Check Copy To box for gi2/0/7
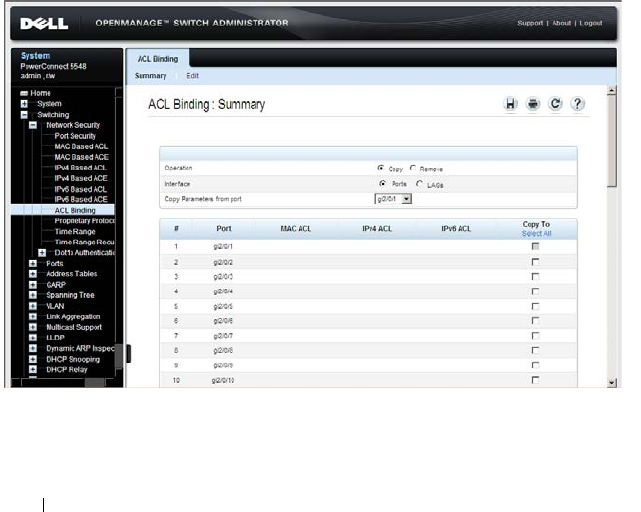Viewport: 641px width, 512px height. pos(535,336)
